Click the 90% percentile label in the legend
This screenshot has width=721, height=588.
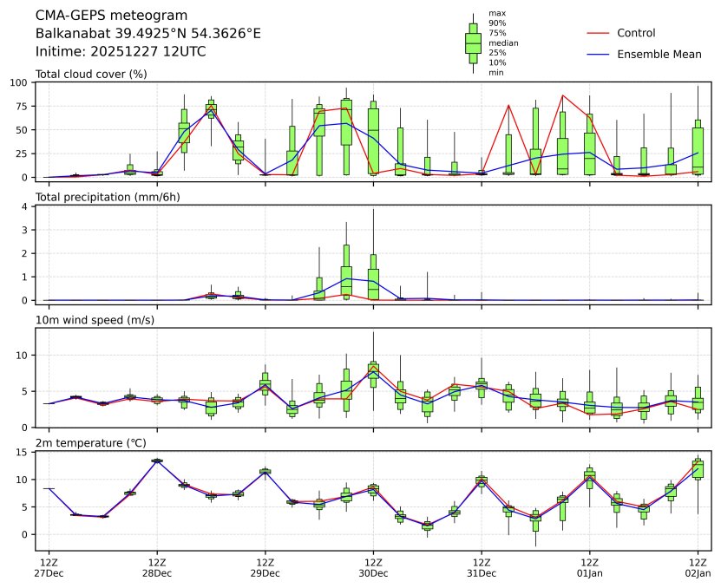pos(496,23)
